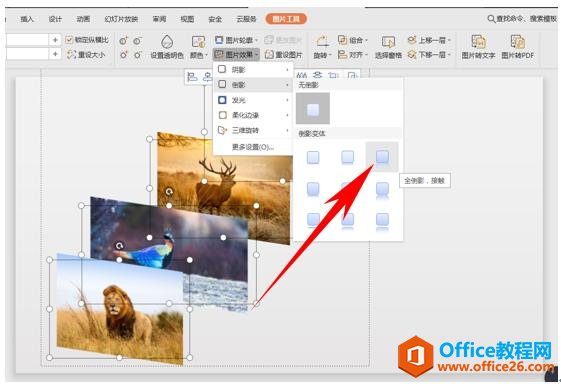561x384 pixels.
Task: Choose the highlighted 全倒影 接触 reflection variant
Action: [382, 157]
